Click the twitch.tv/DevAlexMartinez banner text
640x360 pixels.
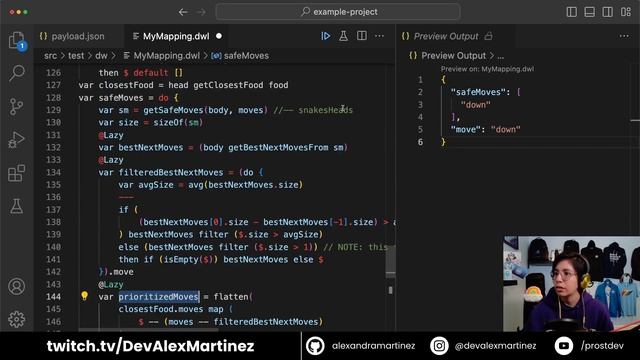(x=151, y=346)
